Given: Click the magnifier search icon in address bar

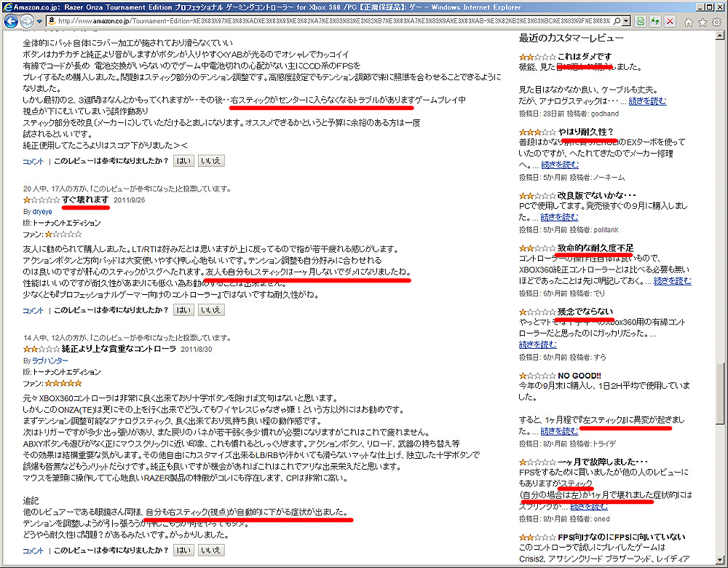Looking at the screenshot, I should 617,21.
